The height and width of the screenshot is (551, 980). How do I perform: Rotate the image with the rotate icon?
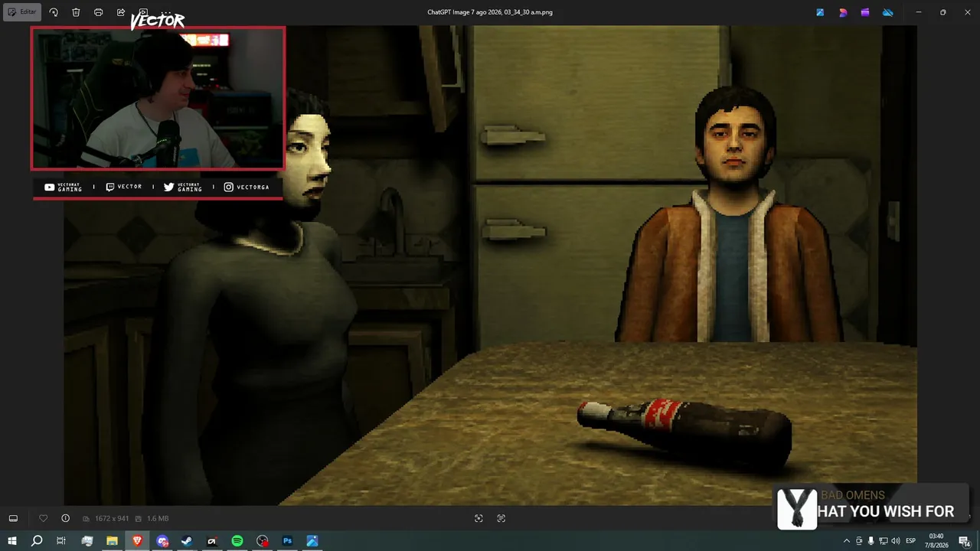coord(54,12)
